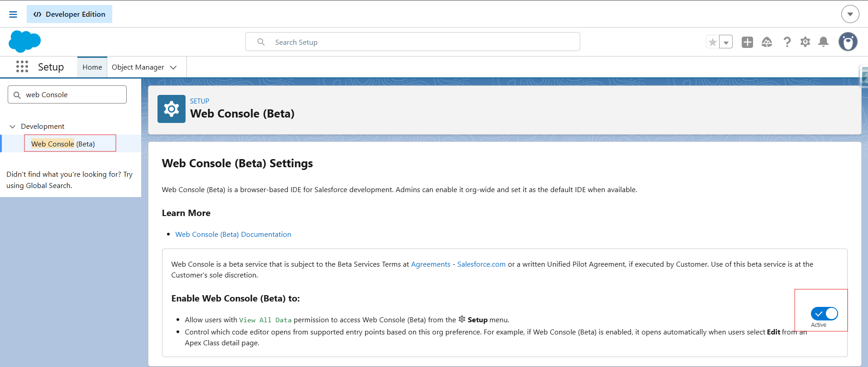This screenshot has width=868, height=367.
Task: Click the Learn More heading
Action: [186, 213]
